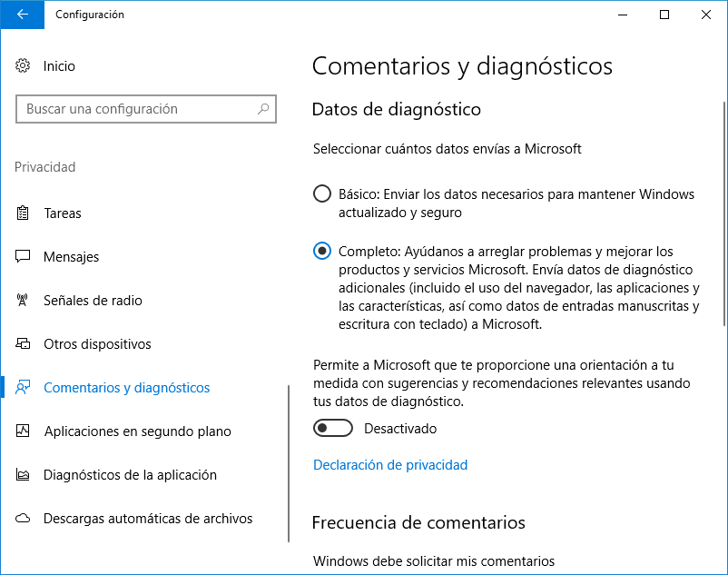Enable the tailored experiences Desactivado toggle
The image size is (728, 575).
click(333, 428)
